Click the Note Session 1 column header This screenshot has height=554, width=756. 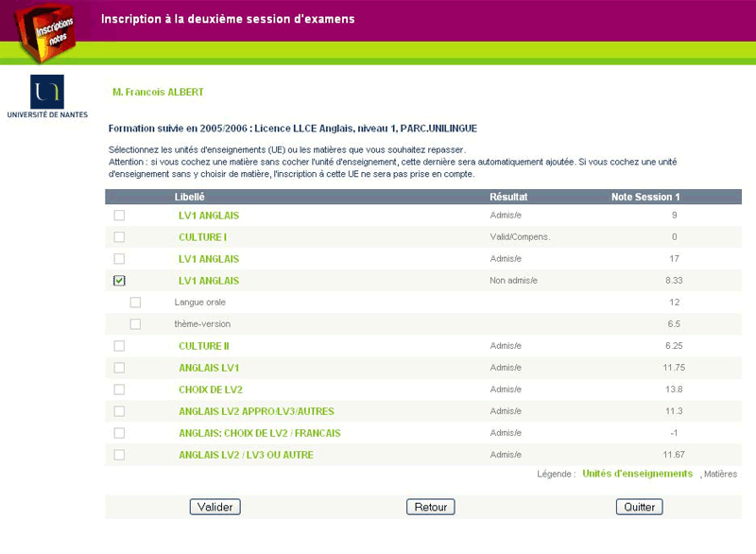[x=645, y=197]
